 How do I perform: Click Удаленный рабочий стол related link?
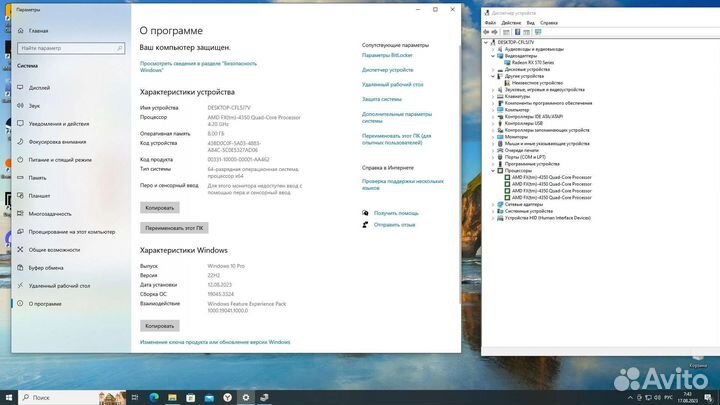(393, 84)
